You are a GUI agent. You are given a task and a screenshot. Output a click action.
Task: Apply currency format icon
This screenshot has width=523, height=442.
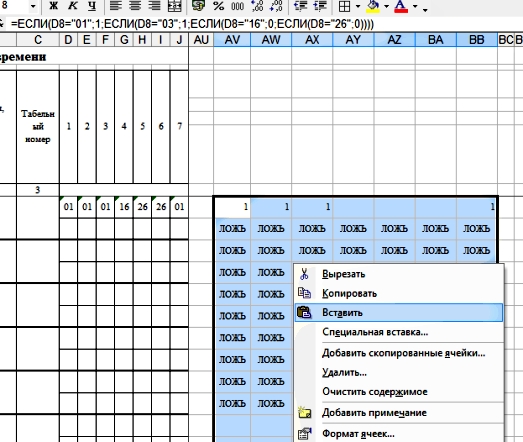pyautogui.click(x=199, y=6)
